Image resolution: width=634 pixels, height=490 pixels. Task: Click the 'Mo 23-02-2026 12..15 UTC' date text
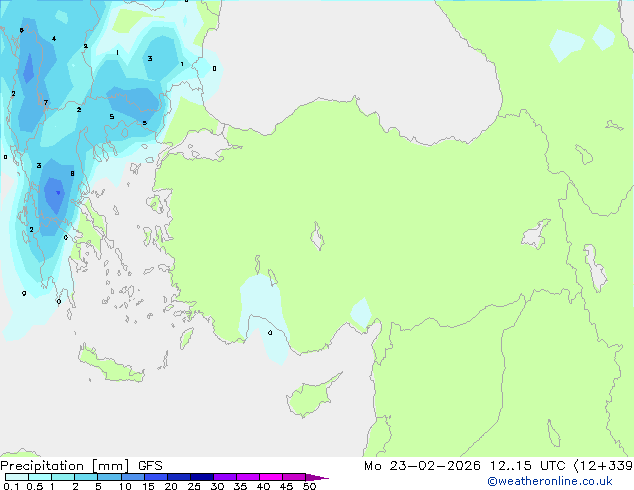465,466
